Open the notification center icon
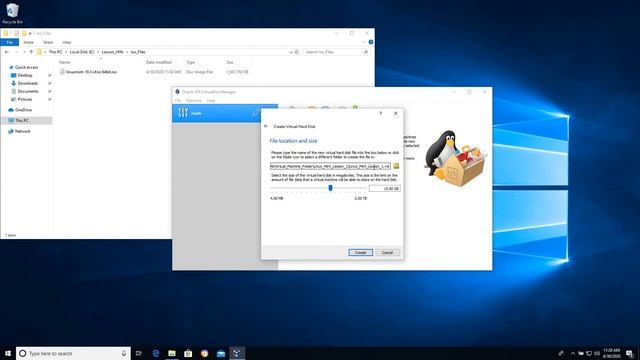The image size is (640, 360). [x=629, y=353]
